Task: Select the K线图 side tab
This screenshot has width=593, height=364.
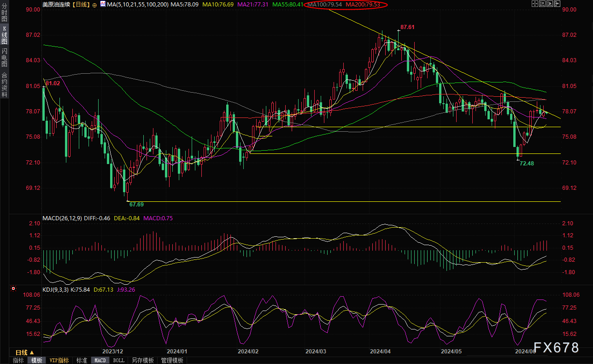Action: (4, 35)
